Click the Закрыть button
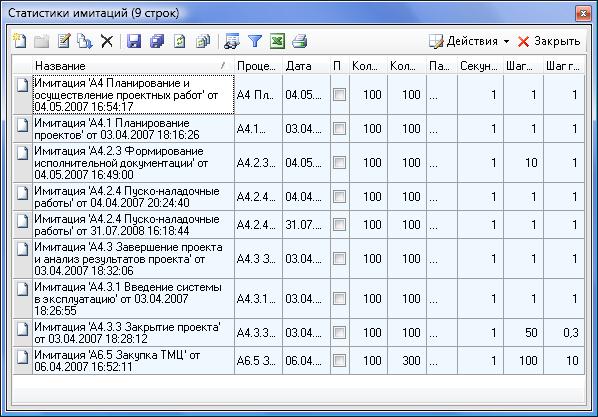598x417 pixels. tap(549, 41)
